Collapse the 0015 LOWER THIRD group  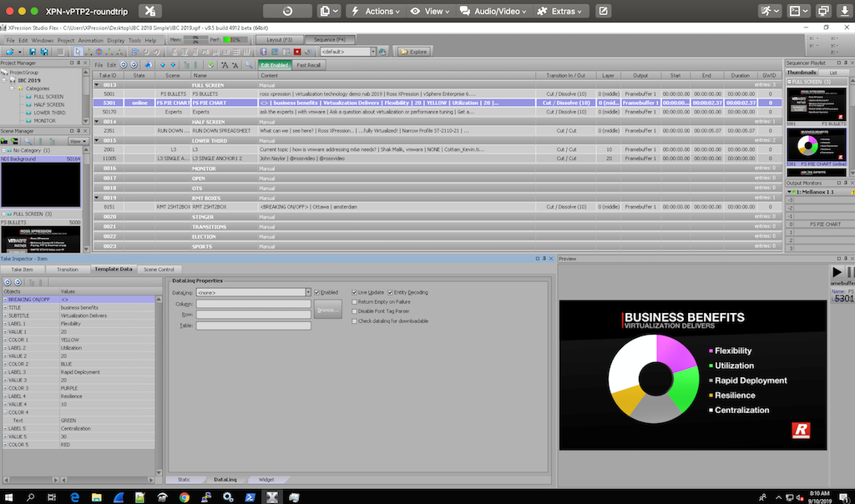click(97, 140)
